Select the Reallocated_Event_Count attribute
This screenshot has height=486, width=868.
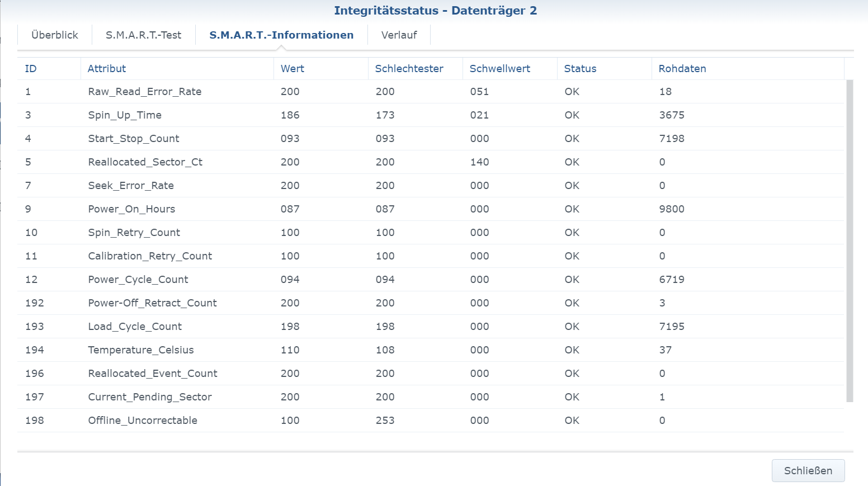[x=153, y=374]
